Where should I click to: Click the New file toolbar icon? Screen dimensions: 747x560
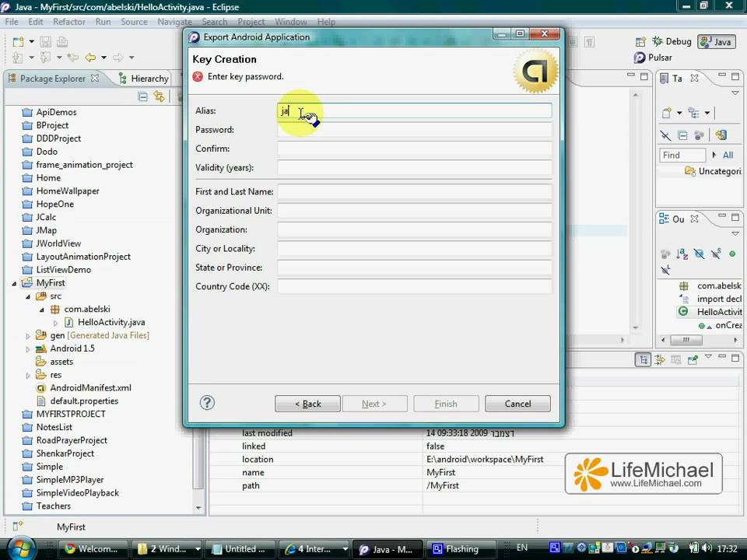coord(18,42)
